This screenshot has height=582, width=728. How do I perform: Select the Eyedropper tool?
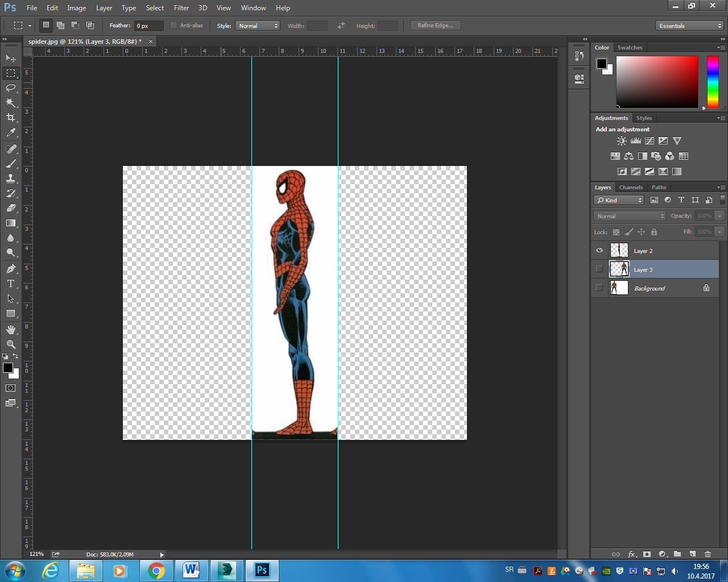[x=11, y=132]
